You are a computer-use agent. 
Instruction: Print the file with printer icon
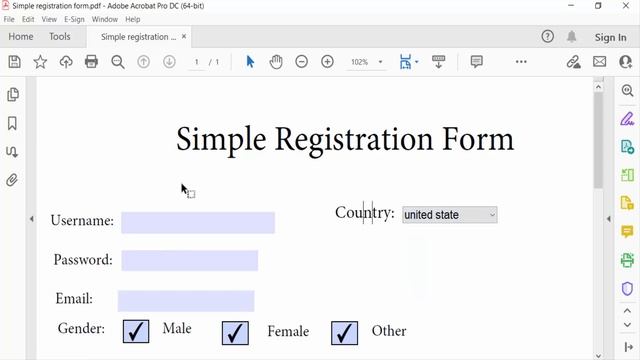point(91,62)
